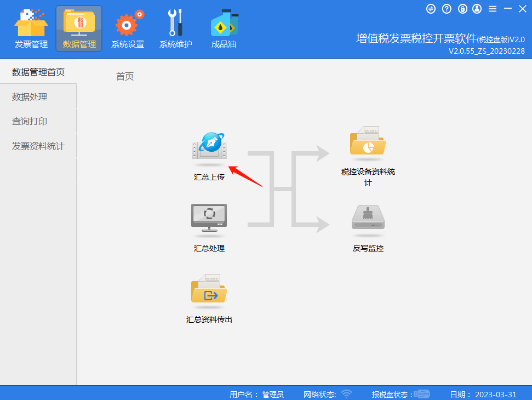532x400 pixels.
Task: Click the 首页 tab label
Action: pyautogui.click(x=125, y=76)
